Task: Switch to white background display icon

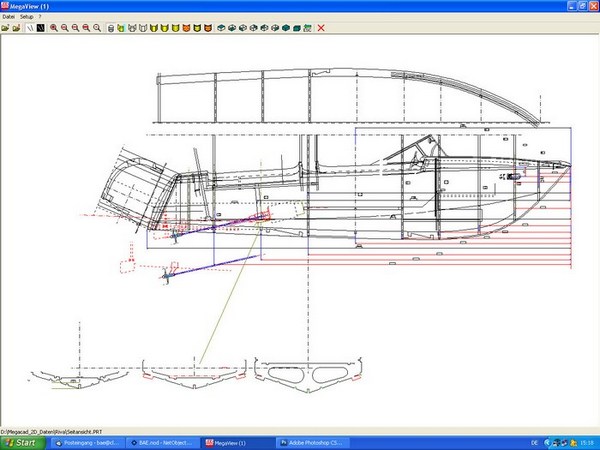Action: coord(29,28)
